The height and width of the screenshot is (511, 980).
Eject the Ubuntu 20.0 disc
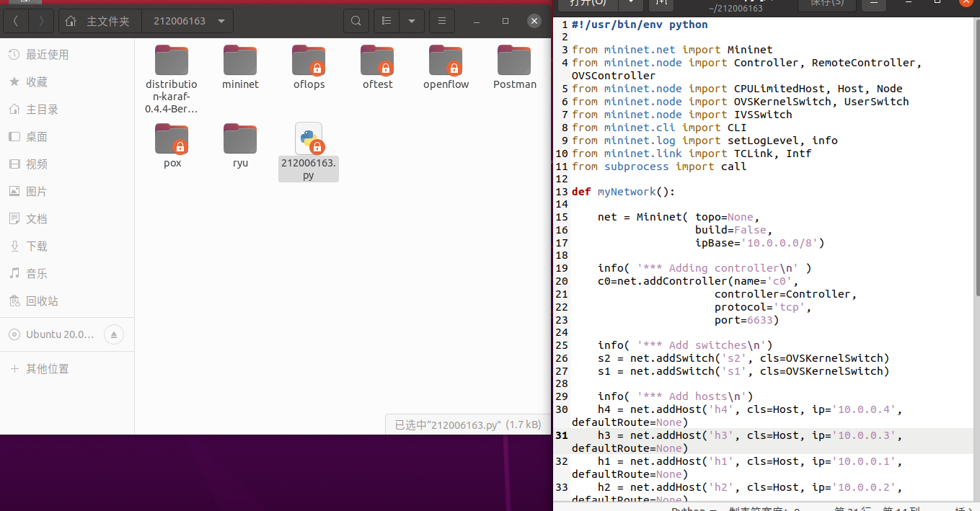pos(114,334)
